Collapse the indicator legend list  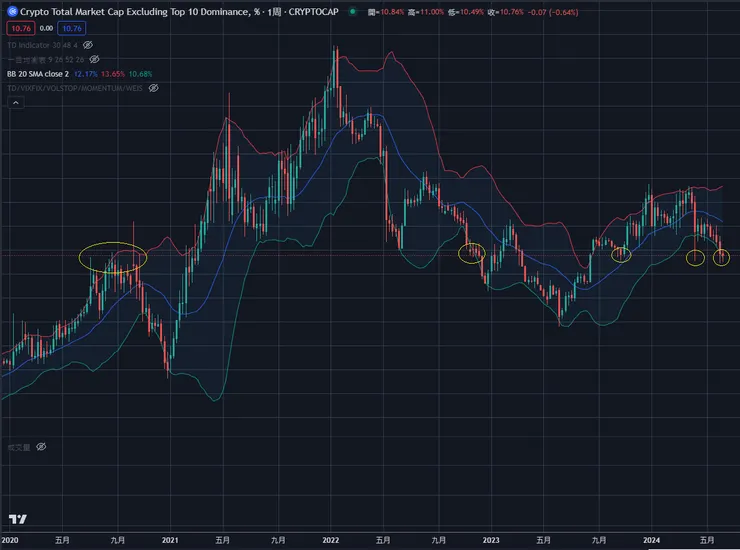[16, 102]
